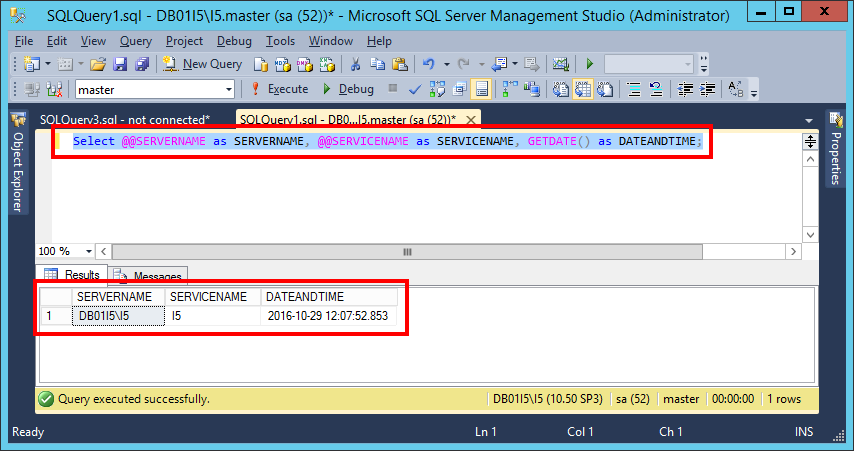The image size is (854, 451).
Task: Switch output to Results to Text
Action: [x=560, y=89]
